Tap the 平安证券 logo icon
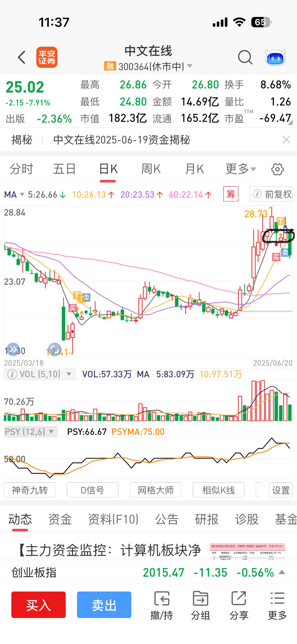This screenshot has height=644, width=297. (47, 57)
